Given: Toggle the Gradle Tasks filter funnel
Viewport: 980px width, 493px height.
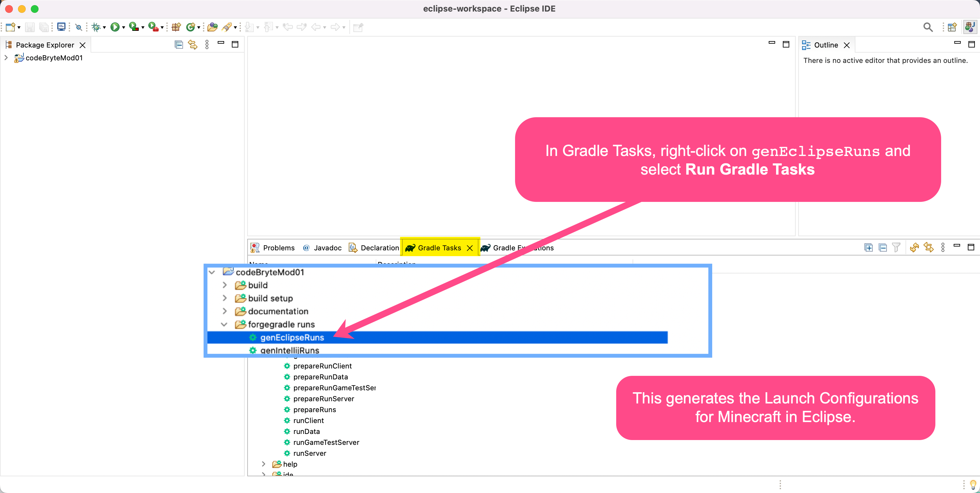Looking at the screenshot, I should 896,248.
